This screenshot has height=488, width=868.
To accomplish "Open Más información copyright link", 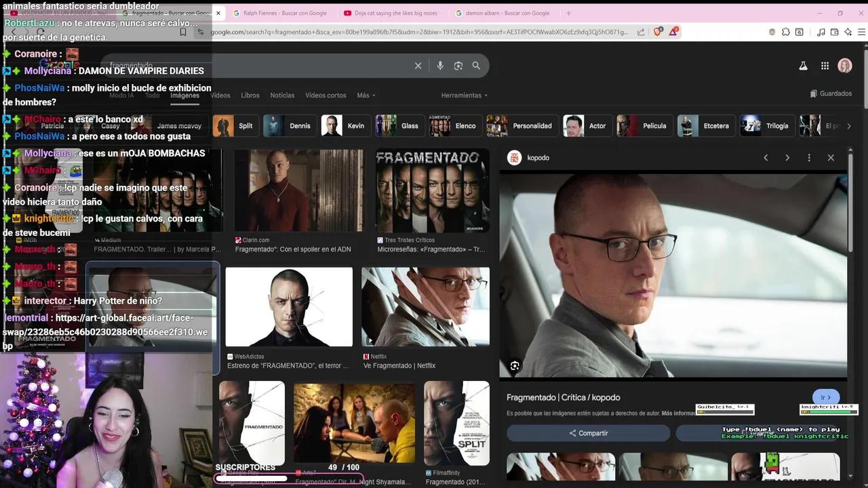I will [678, 413].
